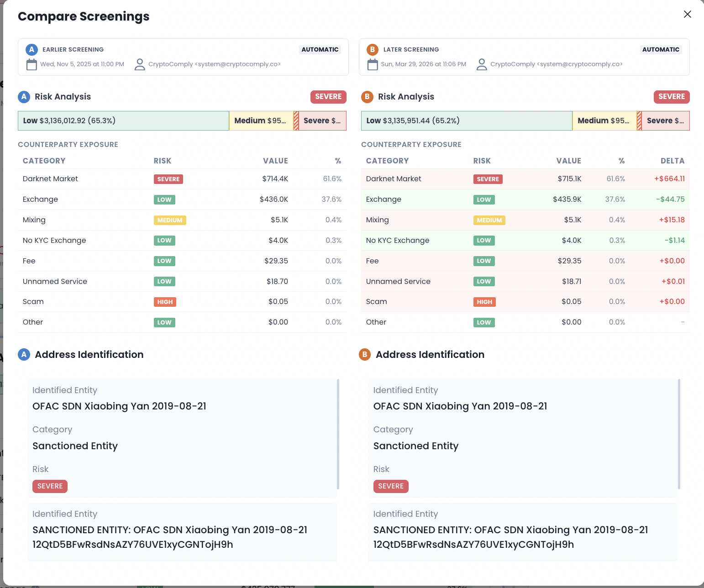The image size is (704, 588).
Task: Click the user icon in Earlier Screening card
Action: pos(140,64)
